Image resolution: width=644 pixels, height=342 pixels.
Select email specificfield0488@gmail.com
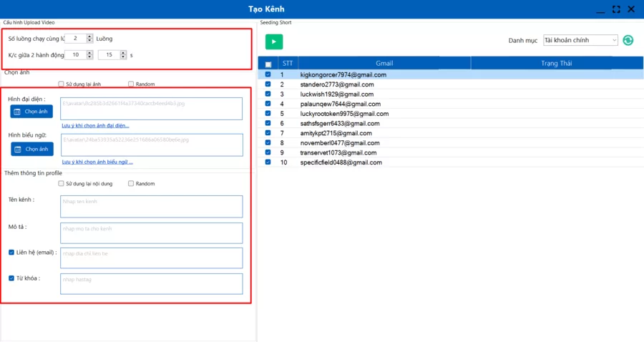341,162
